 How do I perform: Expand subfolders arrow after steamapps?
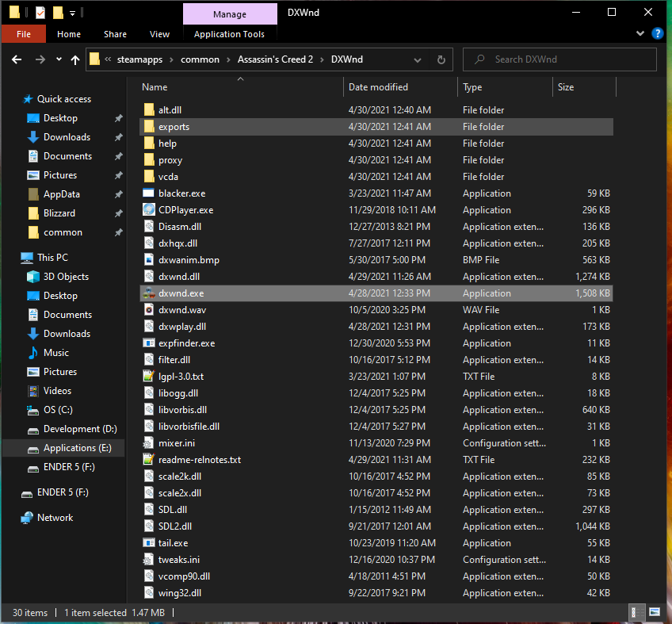coord(171,59)
